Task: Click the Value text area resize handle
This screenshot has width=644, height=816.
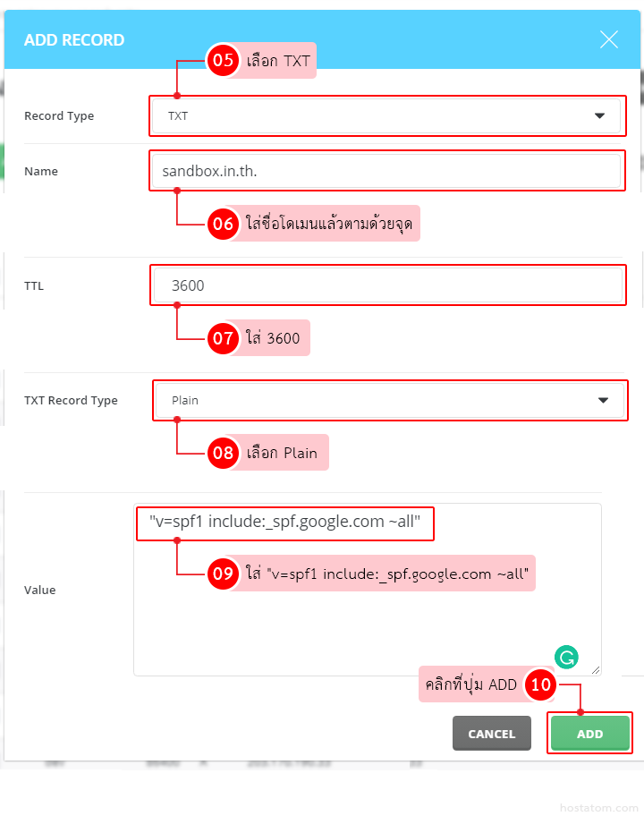Action: [596, 670]
